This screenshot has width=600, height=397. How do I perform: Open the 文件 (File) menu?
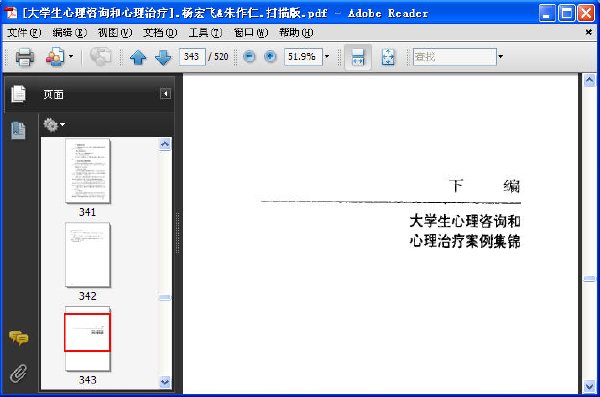(24, 33)
